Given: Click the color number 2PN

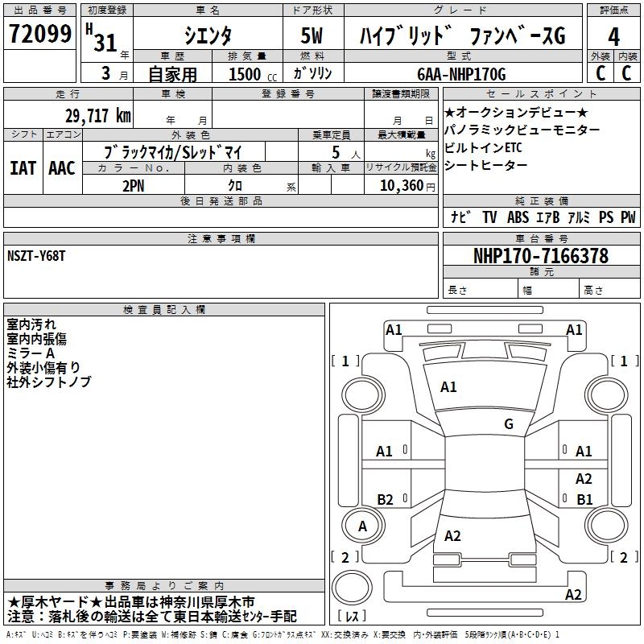Looking at the screenshot, I should point(134,186).
